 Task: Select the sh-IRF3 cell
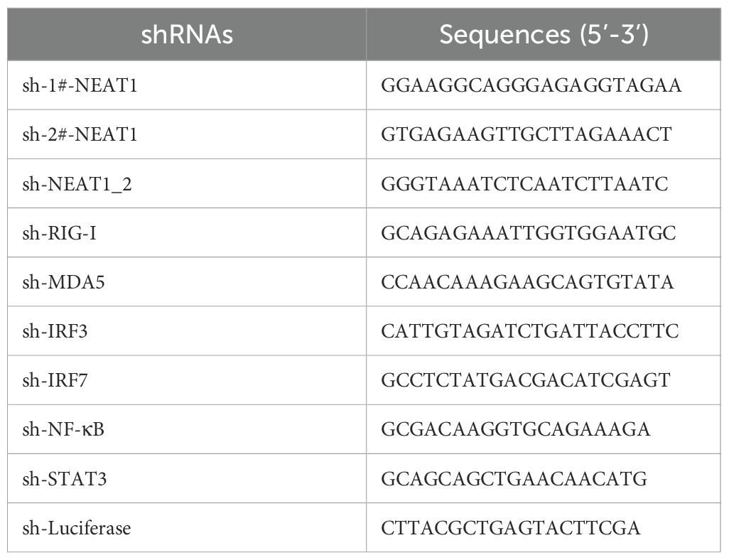pos(55,331)
